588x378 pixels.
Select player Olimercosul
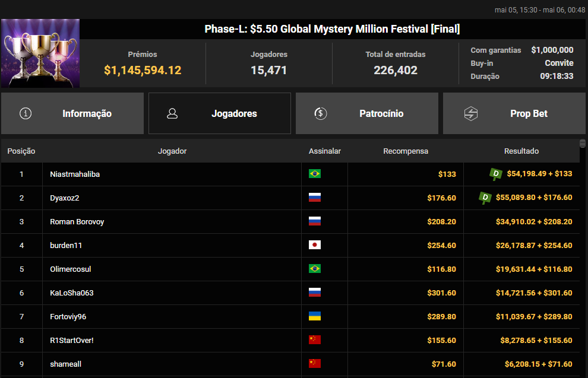tap(71, 269)
